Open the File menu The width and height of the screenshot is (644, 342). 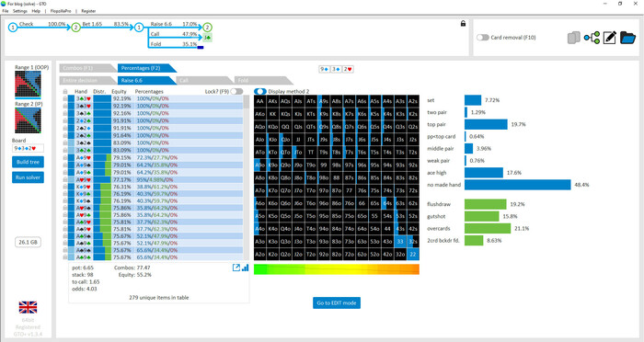(6, 11)
